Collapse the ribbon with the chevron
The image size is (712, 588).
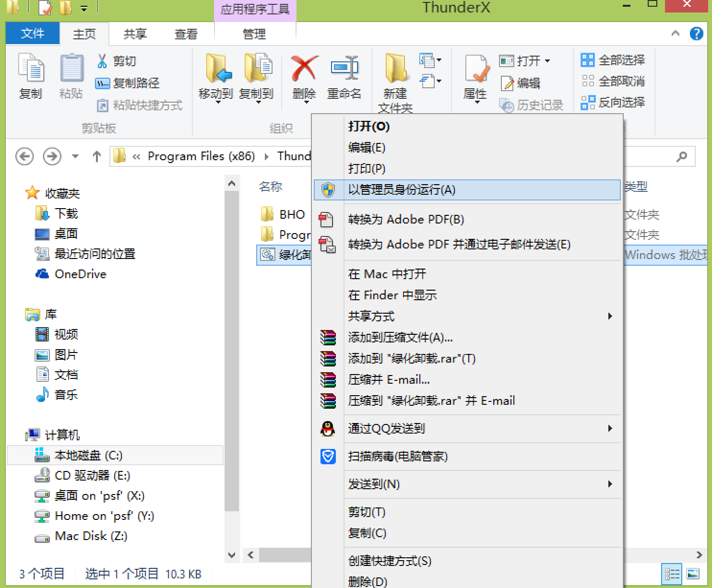tap(676, 34)
